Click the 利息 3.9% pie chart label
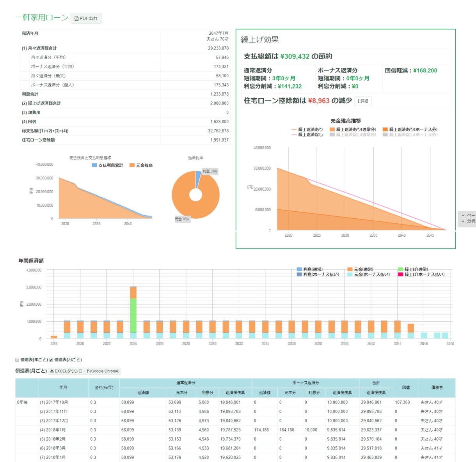The image size is (476, 462). (210, 171)
